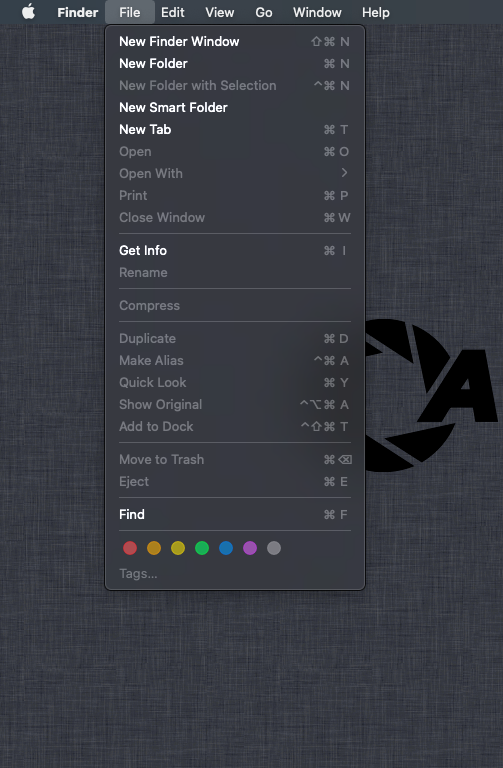Select Eject
503x768 pixels.
[x=235, y=482]
